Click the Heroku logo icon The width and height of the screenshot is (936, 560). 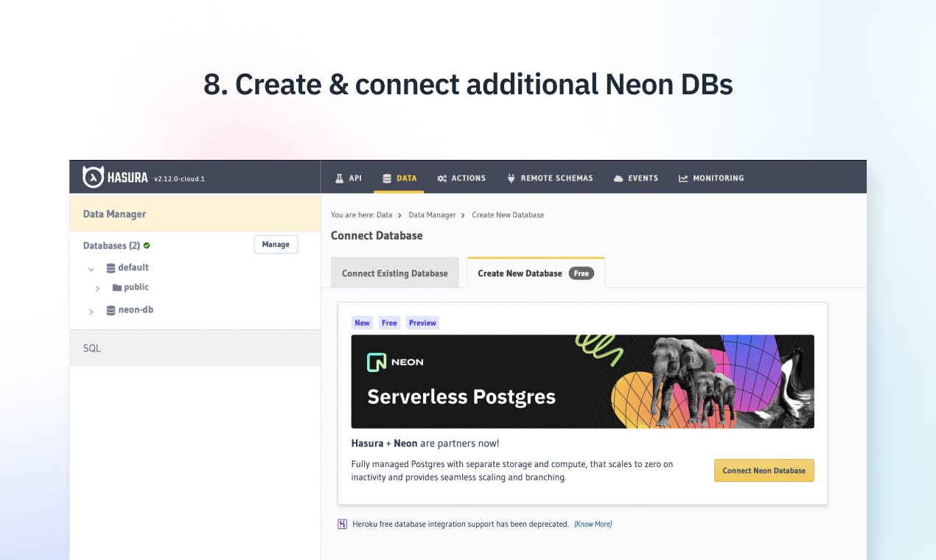tap(342, 524)
